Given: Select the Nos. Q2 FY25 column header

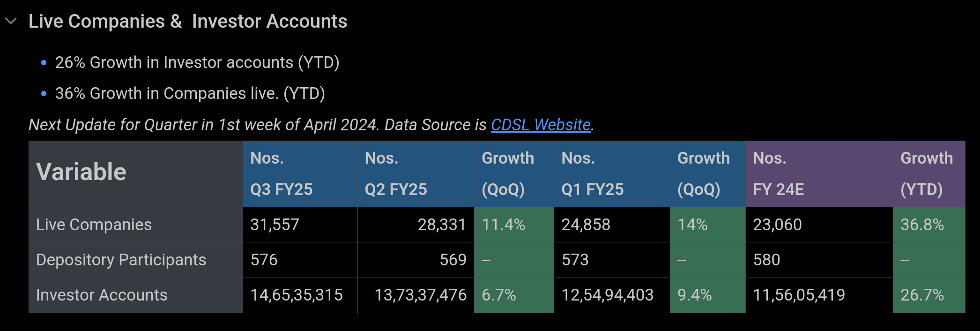Looking at the screenshot, I should coord(416,173).
